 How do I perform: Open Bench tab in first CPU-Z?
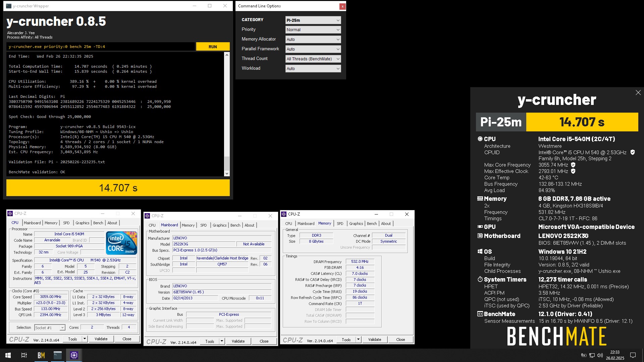(98, 223)
